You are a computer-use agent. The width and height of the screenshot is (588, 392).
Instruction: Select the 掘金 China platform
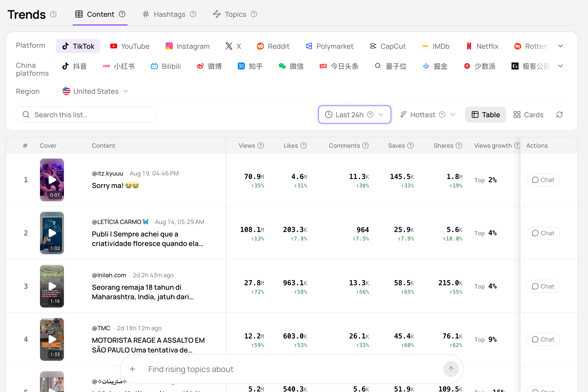tap(435, 66)
